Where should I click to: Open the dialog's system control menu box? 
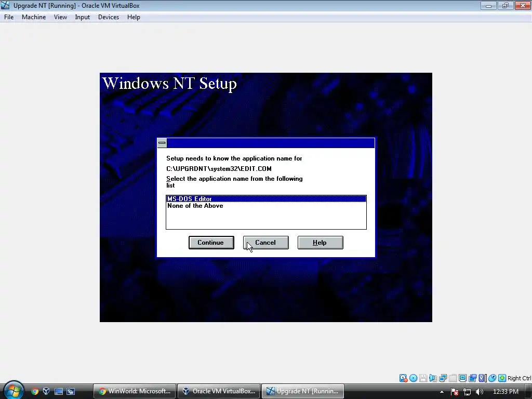coord(162,143)
